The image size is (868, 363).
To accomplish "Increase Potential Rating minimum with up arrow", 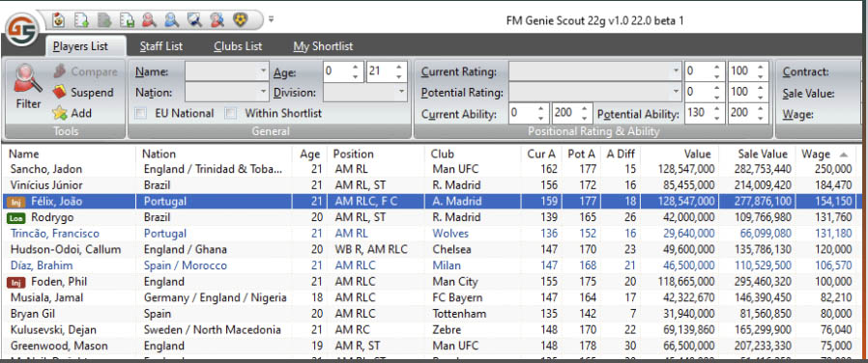I will [x=716, y=87].
